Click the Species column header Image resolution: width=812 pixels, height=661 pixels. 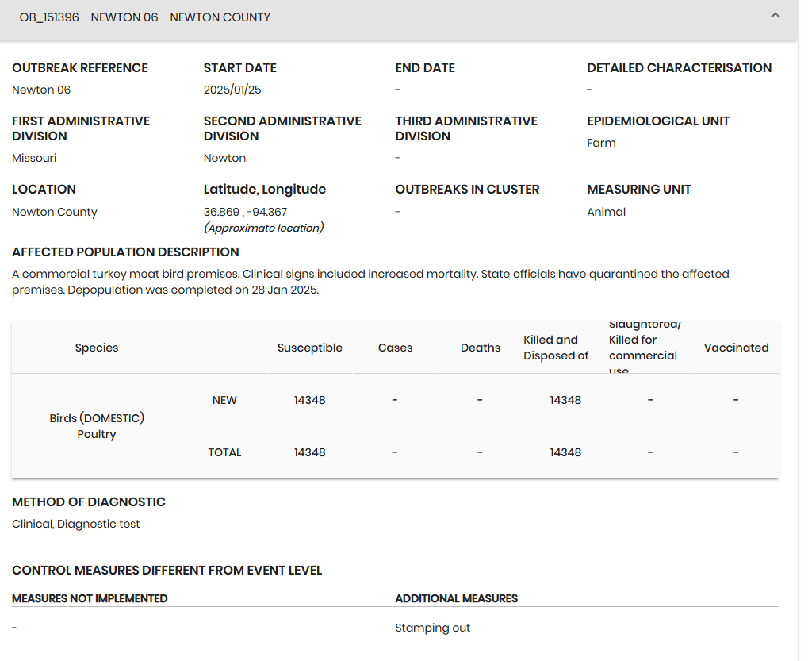tap(97, 348)
